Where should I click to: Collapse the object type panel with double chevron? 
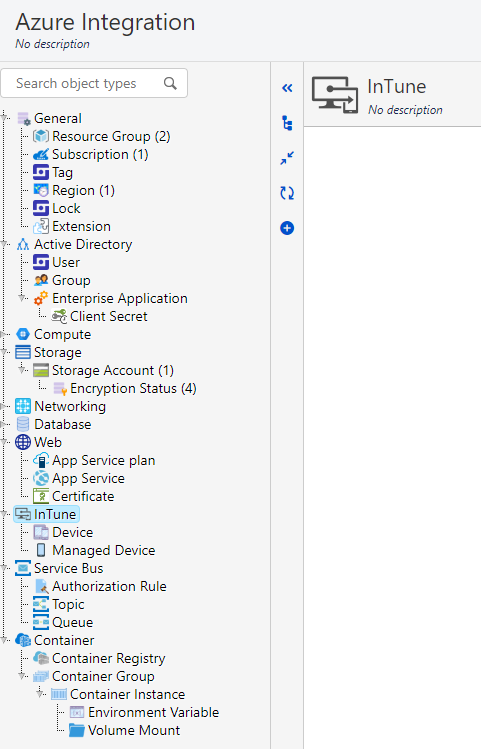287,88
